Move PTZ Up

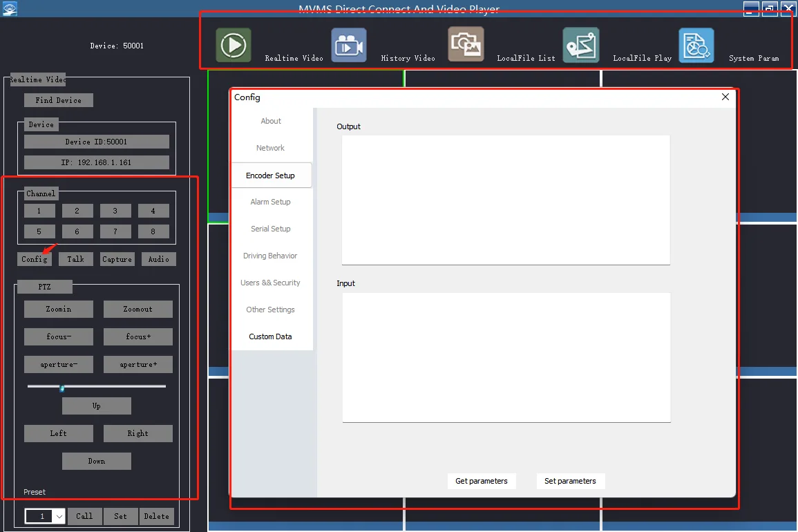click(97, 406)
